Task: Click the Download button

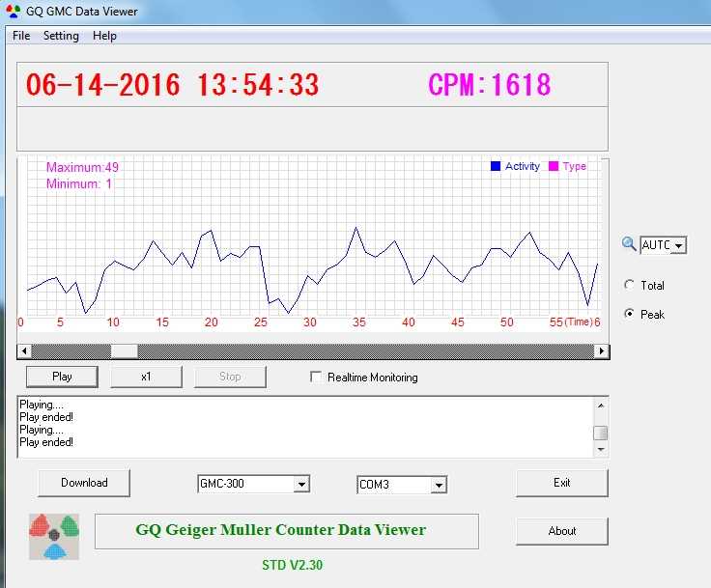Action: [84, 483]
